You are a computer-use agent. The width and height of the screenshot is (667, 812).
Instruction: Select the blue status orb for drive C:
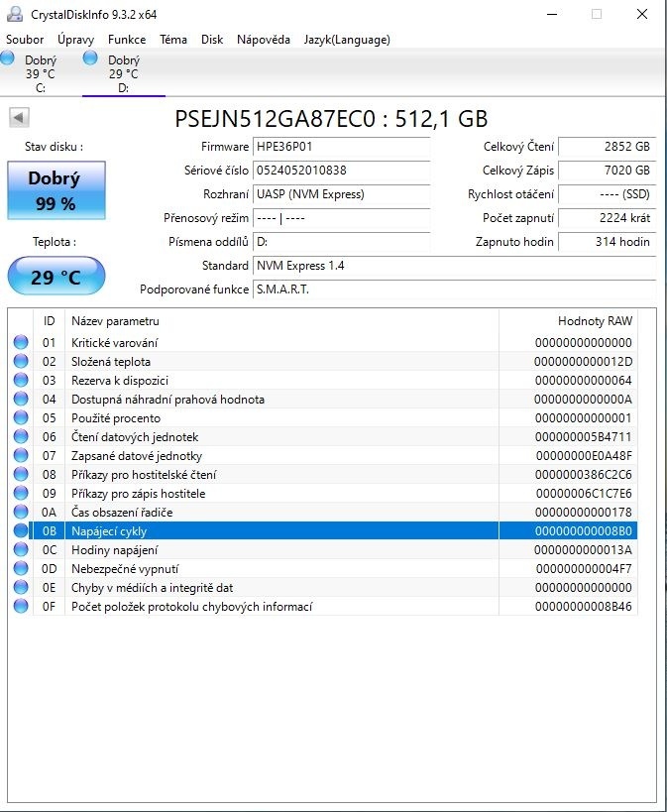[7, 58]
